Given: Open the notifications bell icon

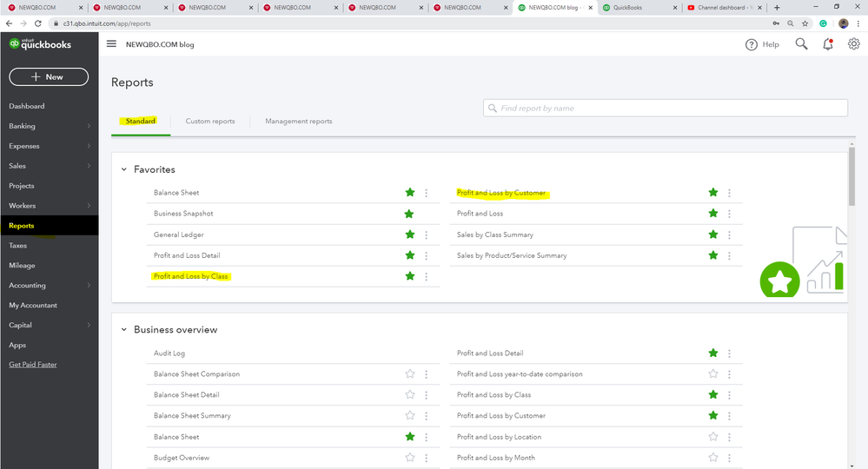Looking at the screenshot, I should [828, 44].
